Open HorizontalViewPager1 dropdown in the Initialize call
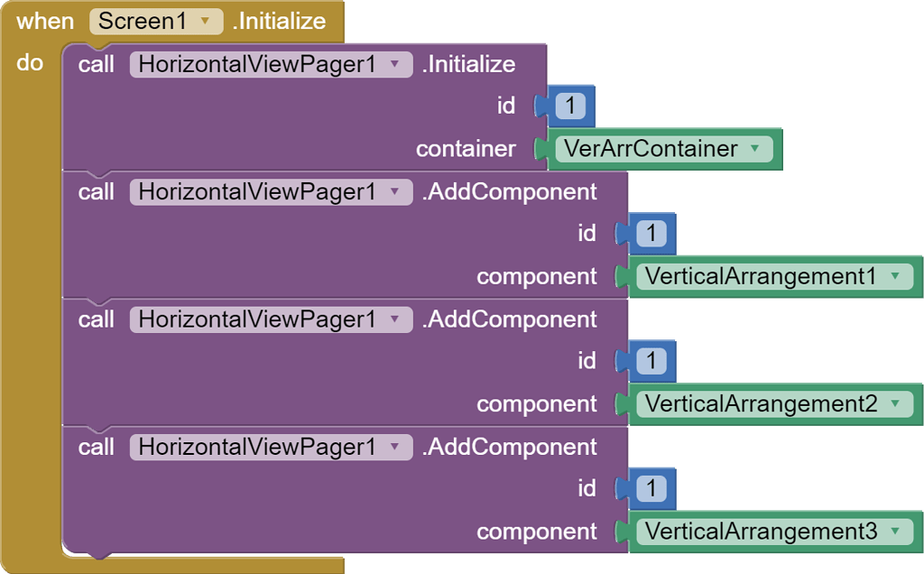The image size is (924, 574). click(x=271, y=64)
